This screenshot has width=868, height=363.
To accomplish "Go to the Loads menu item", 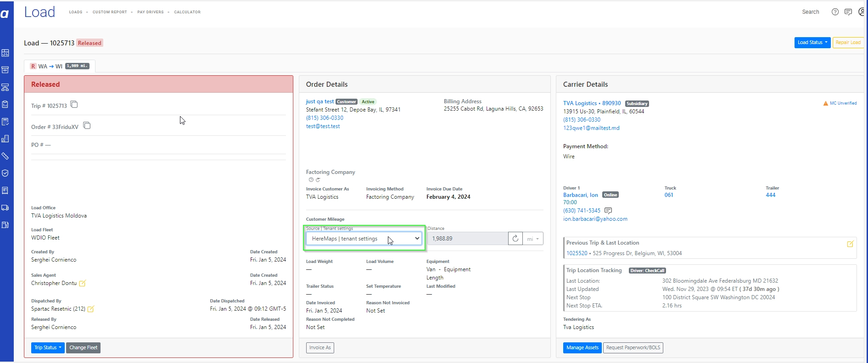I will point(76,12).
